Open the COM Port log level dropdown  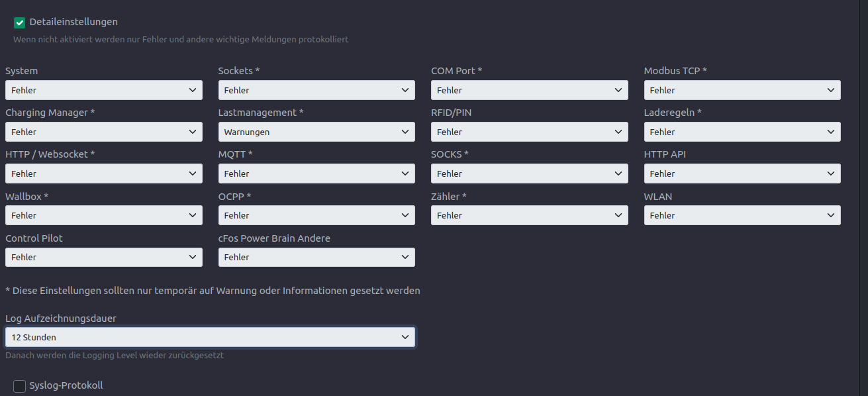pyautogui.click(x=530, y=90)
